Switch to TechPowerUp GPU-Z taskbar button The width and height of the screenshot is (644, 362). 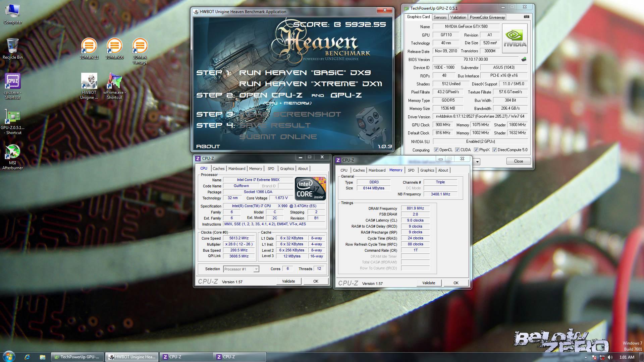pos(78,357)
